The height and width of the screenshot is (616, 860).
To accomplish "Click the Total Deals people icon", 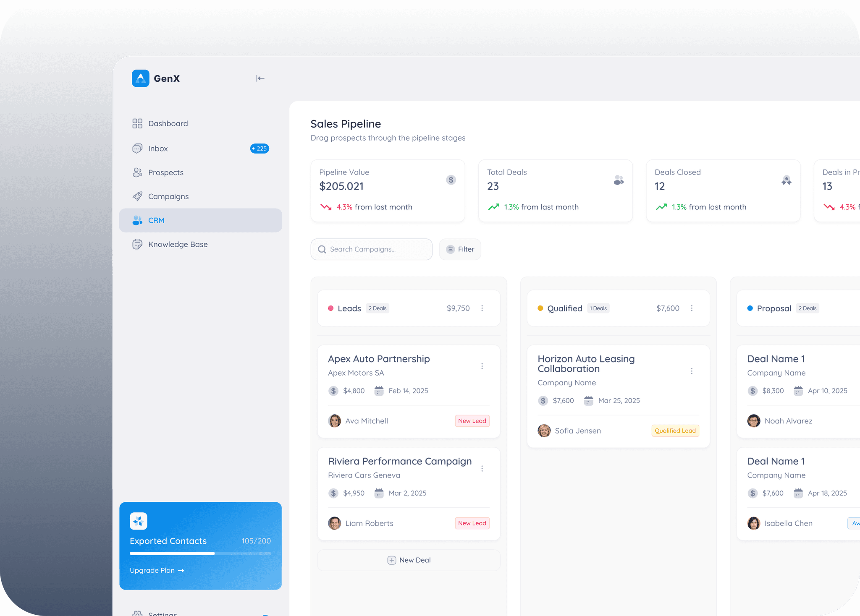I will pyautogui.click(x=618, y=180).
